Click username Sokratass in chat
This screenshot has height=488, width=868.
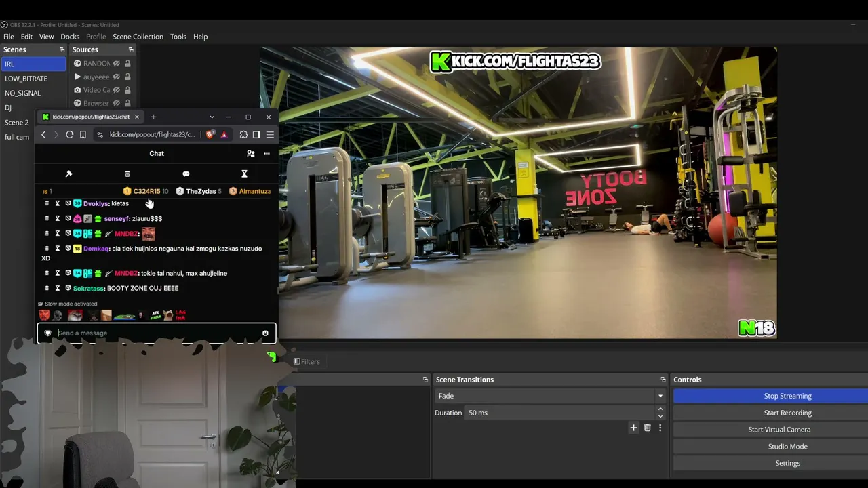[x=88, y=288]
